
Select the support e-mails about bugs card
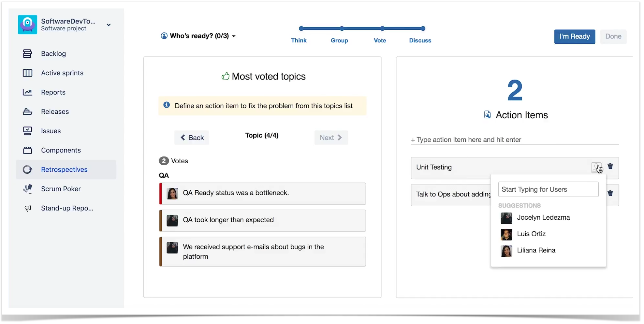tap(262, 252)
